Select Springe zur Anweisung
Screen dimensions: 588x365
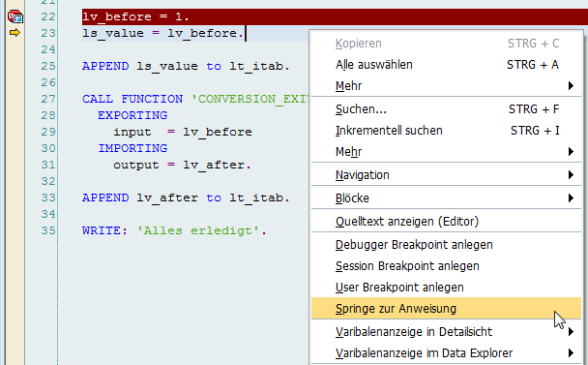point(446,309)
